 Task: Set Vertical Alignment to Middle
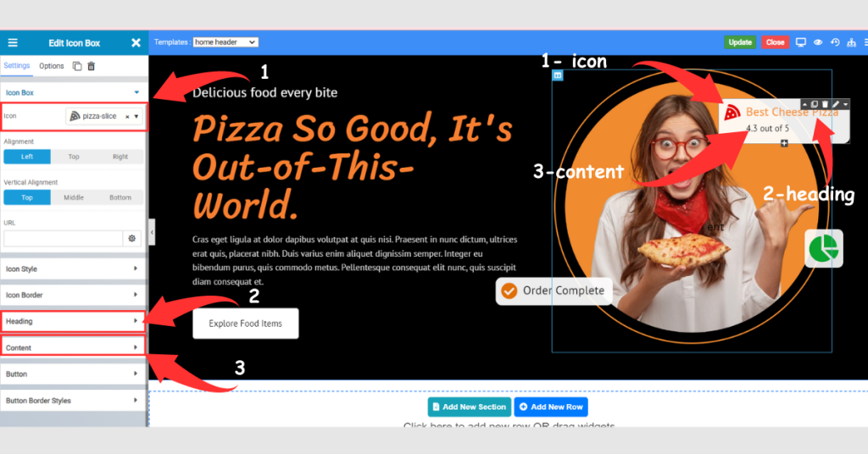tap(74, 197)
